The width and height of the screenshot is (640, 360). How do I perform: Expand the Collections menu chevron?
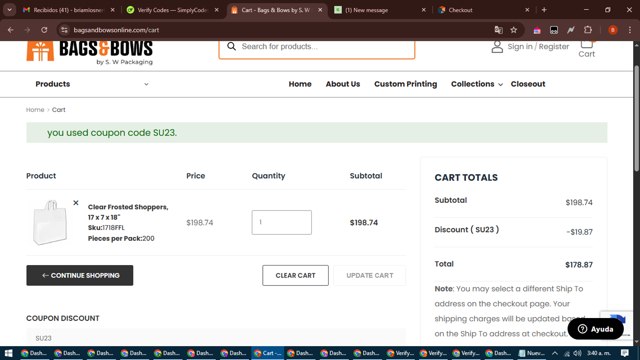(x=500, y=84)
